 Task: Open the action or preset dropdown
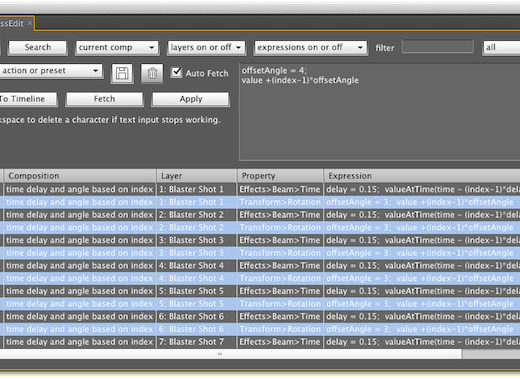(x=51, y=71)
